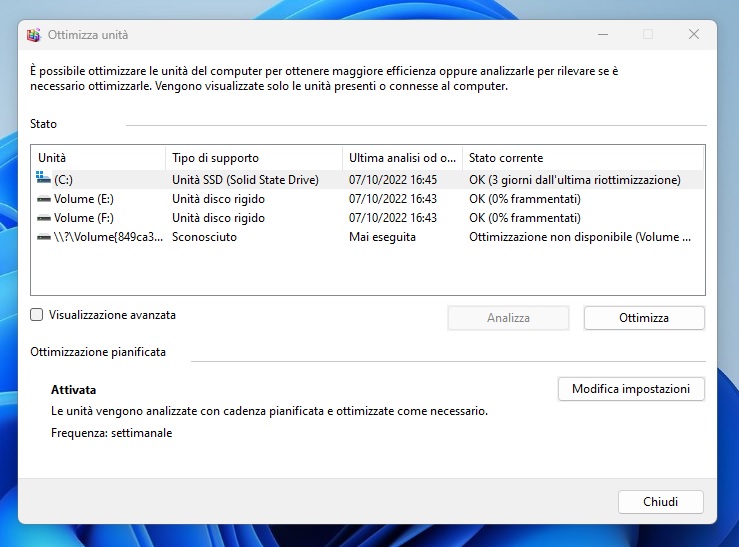
Task: Click 'Ottimizzazione non disponibile' status
Action: (580, 237)
